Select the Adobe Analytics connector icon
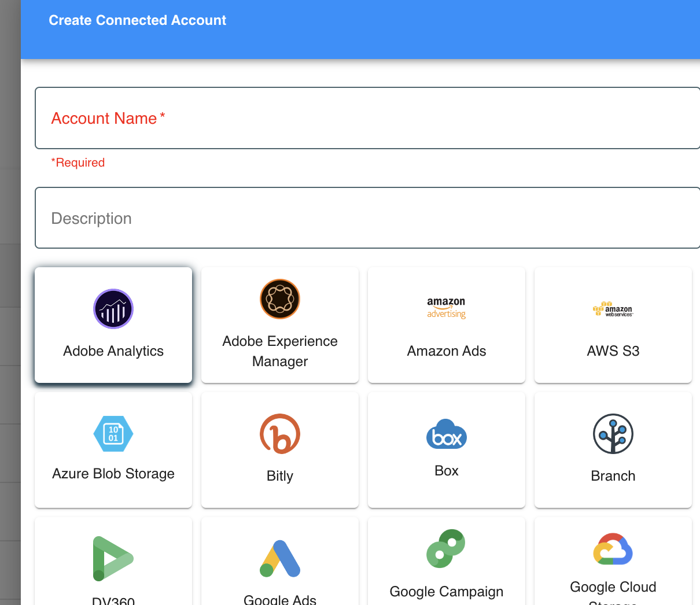The height and width of the screenshot is (605, 700). click(113, 309)
